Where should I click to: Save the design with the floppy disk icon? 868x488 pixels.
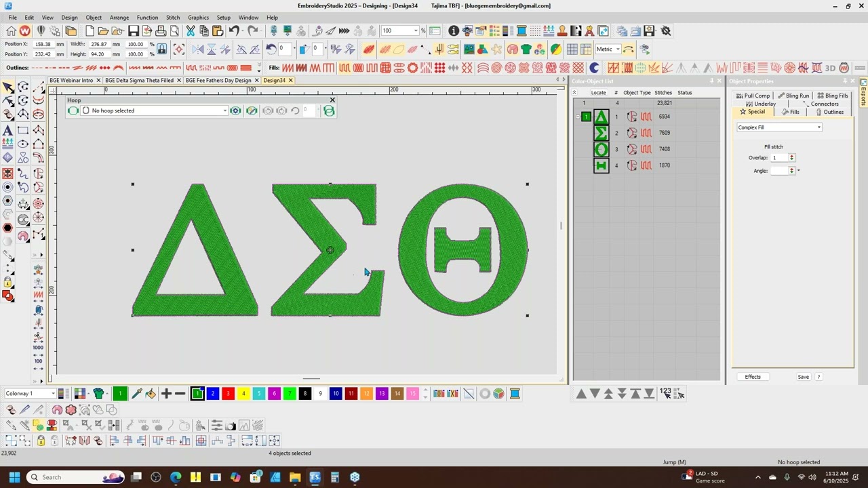(x=134, y=31)
